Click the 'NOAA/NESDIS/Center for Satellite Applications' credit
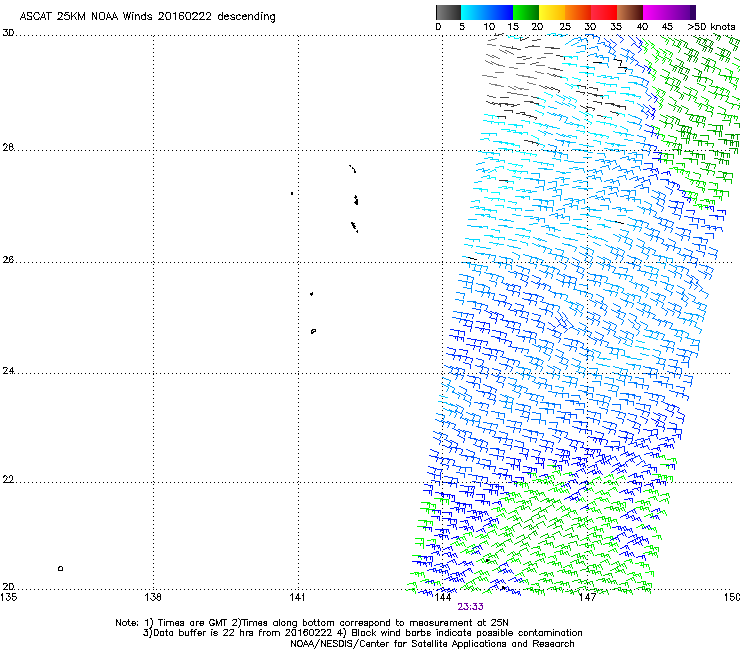Screen dimensions: 740x650 [x=399, y=644]
